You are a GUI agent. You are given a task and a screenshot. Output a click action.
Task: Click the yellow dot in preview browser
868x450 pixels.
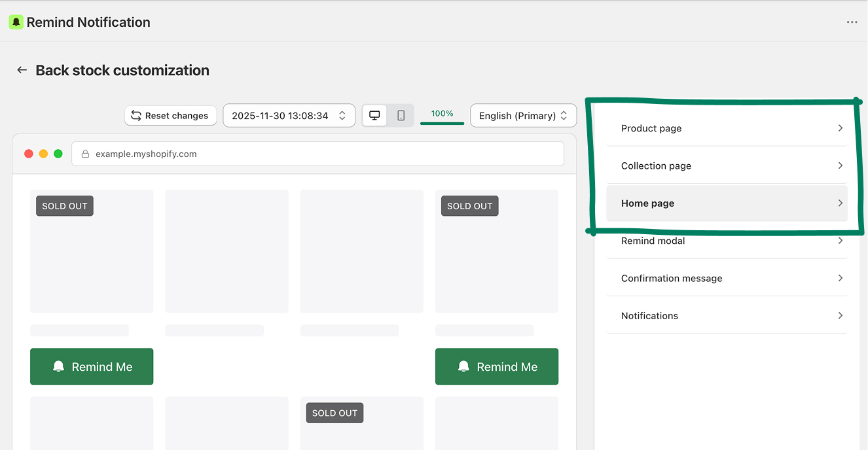coord(43,154)
